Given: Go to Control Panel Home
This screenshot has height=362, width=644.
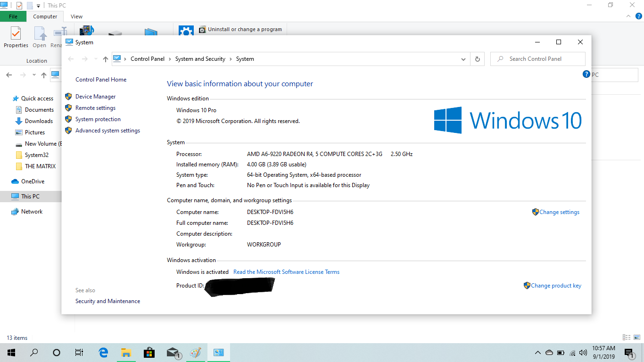Looking at the screenshot, I should pos(101,80).
